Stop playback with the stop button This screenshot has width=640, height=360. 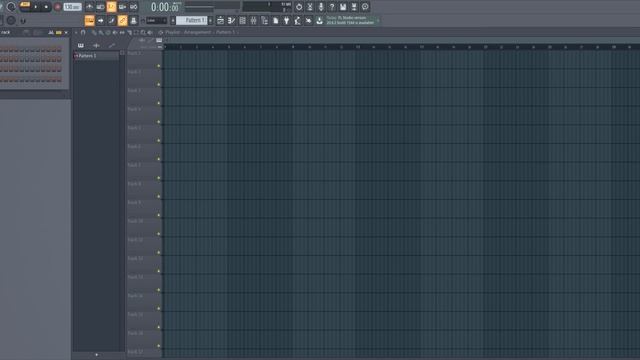[46, 7]
